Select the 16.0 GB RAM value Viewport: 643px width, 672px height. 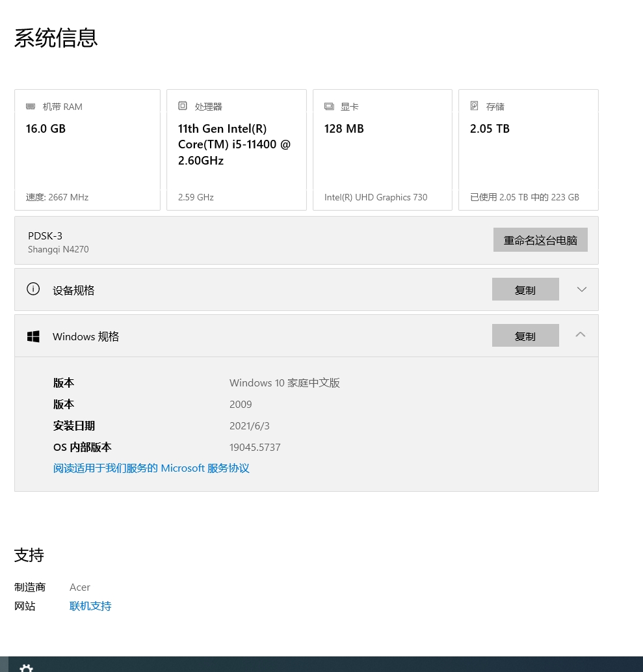46,129
